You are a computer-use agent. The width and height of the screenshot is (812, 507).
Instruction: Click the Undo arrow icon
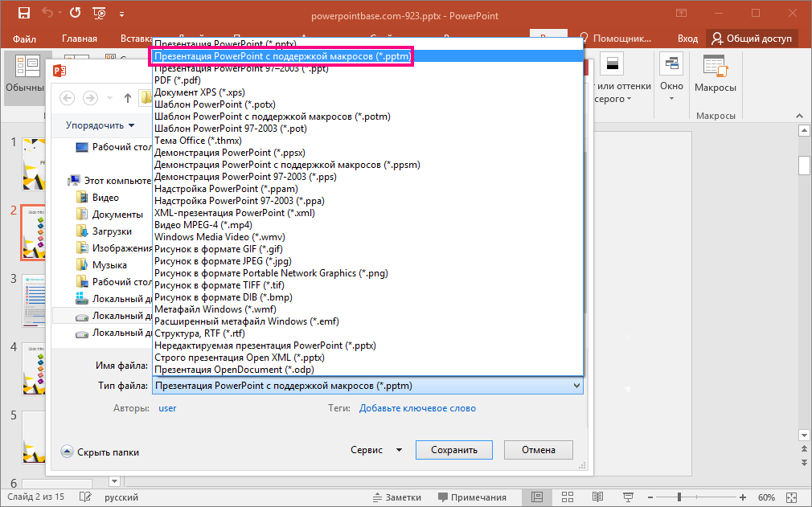47,13
